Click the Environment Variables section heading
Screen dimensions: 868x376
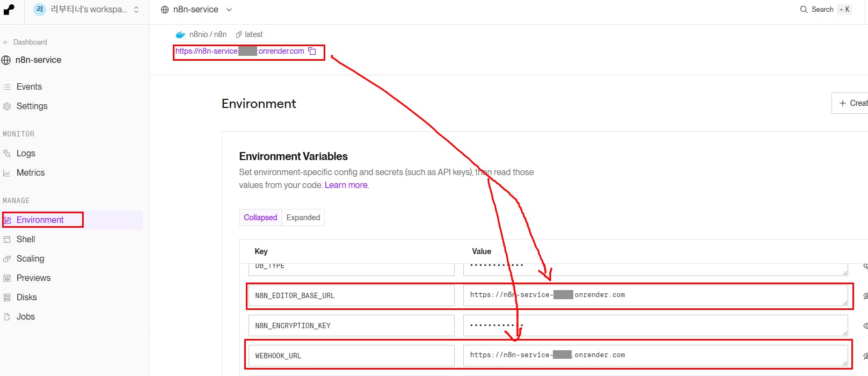coord(294,156)
